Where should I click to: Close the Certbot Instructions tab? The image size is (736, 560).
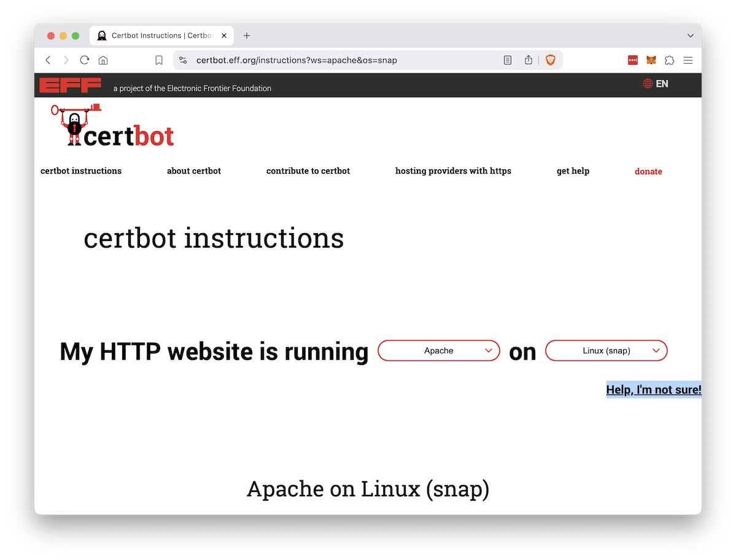coord(224,36)
